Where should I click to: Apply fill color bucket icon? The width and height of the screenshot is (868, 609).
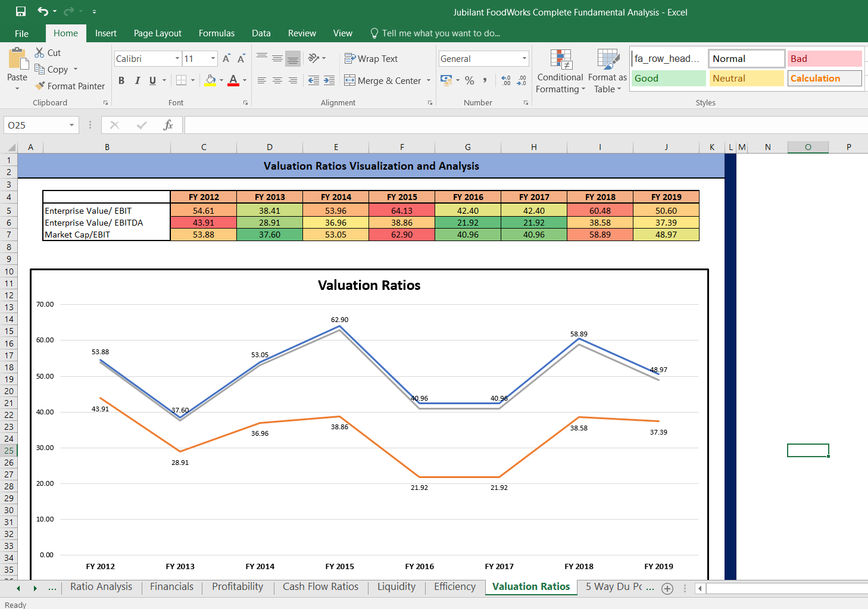click(210, 80)
